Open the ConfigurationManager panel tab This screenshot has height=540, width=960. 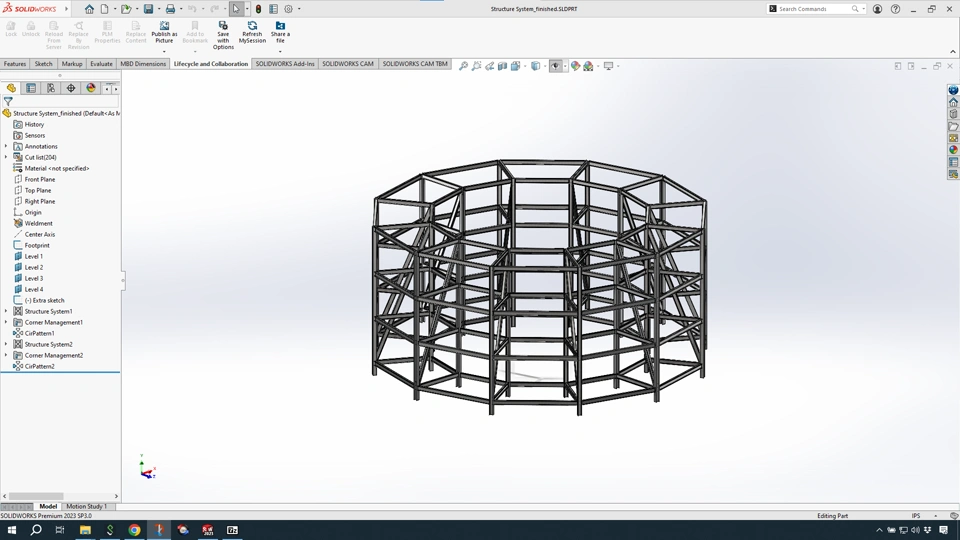click(51, 88)
